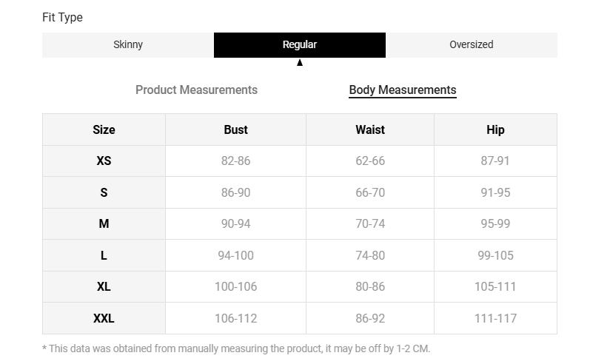Open the Body Measurements tab

click(402, 90)
